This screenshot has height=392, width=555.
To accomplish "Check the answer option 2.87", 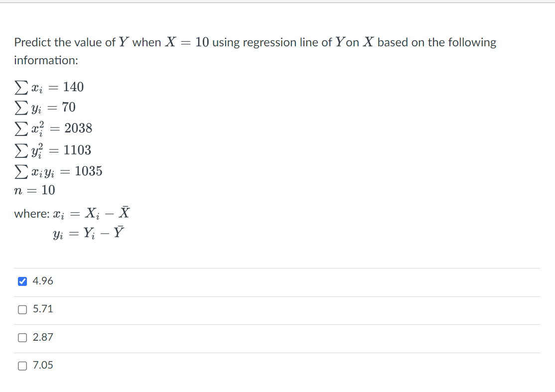I will pos(22,337).
